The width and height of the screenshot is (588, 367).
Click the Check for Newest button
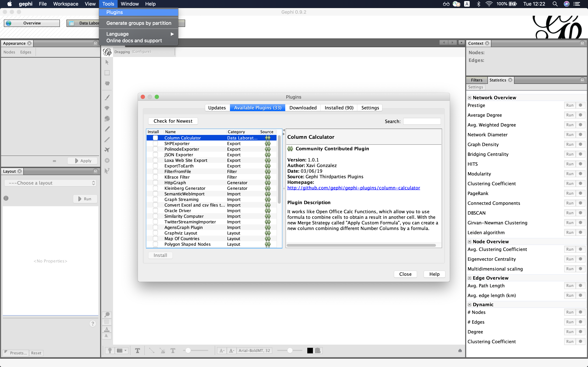coord(173,121)
